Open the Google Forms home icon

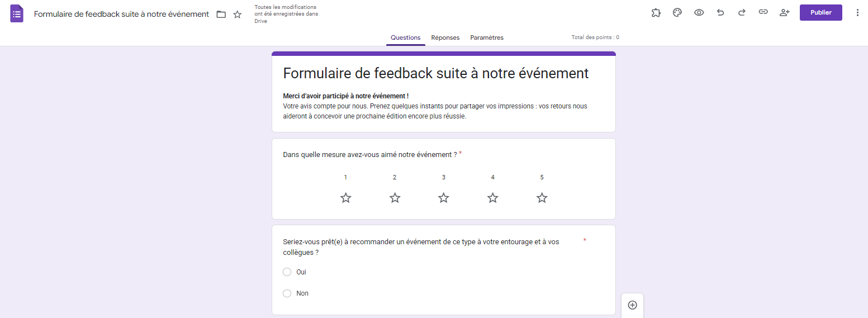tap(17, 13)
